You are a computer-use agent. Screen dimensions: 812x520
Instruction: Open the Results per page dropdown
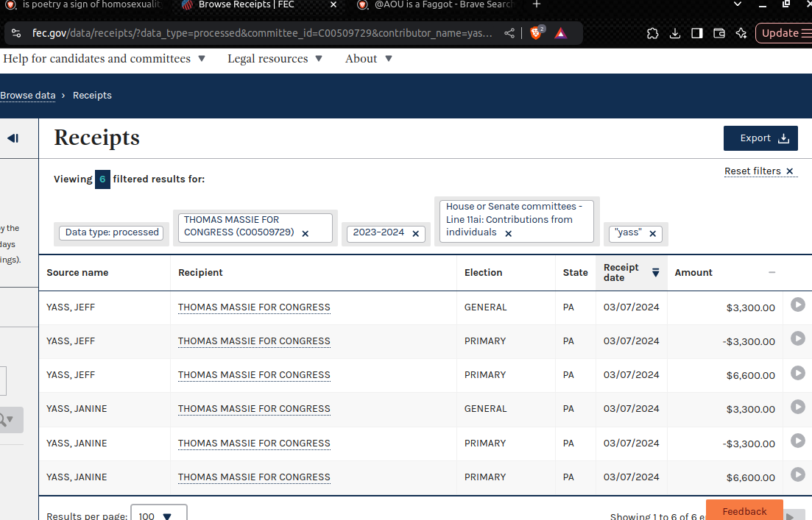tap(158, 515)
